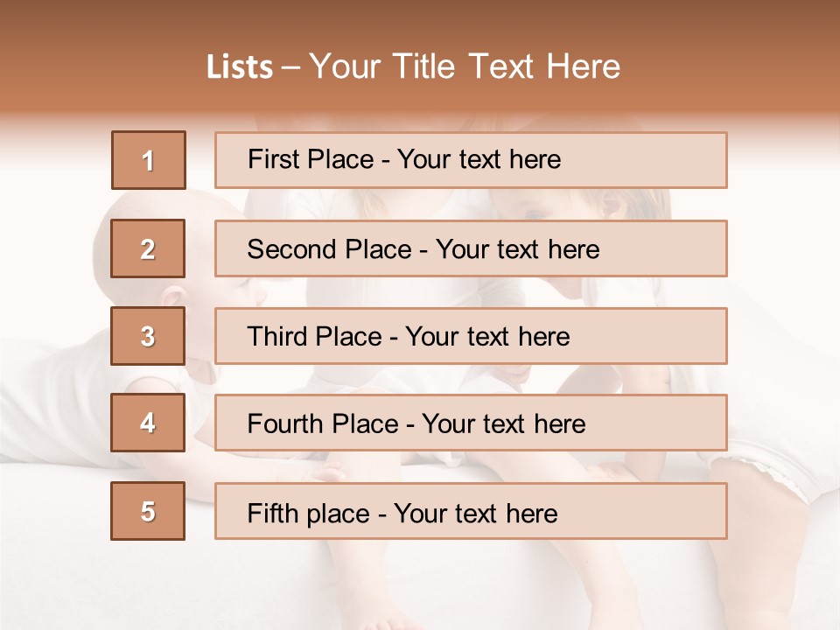Click 'Your text here' in the Second Place row
Image resolution: width=840 pixels, height=630 pixels.
tap(518, 249)
